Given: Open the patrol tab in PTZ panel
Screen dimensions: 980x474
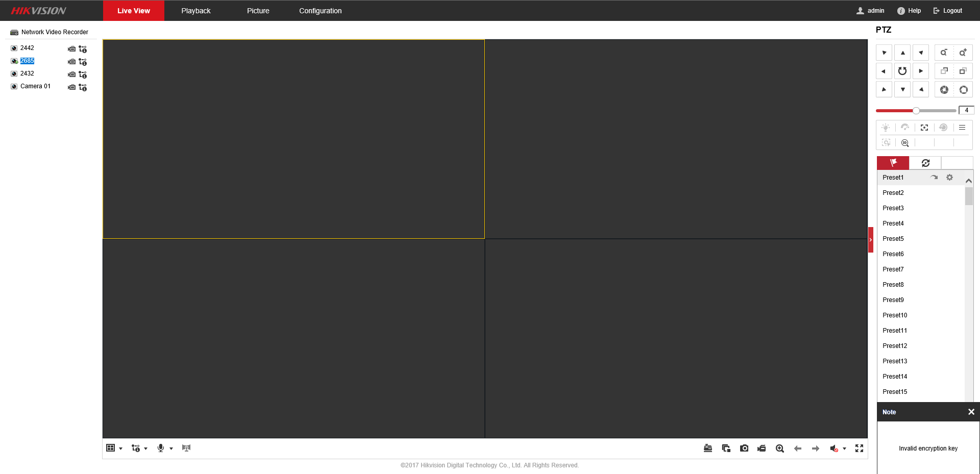Looking at the screenshot, I should (x=925, y=162).
